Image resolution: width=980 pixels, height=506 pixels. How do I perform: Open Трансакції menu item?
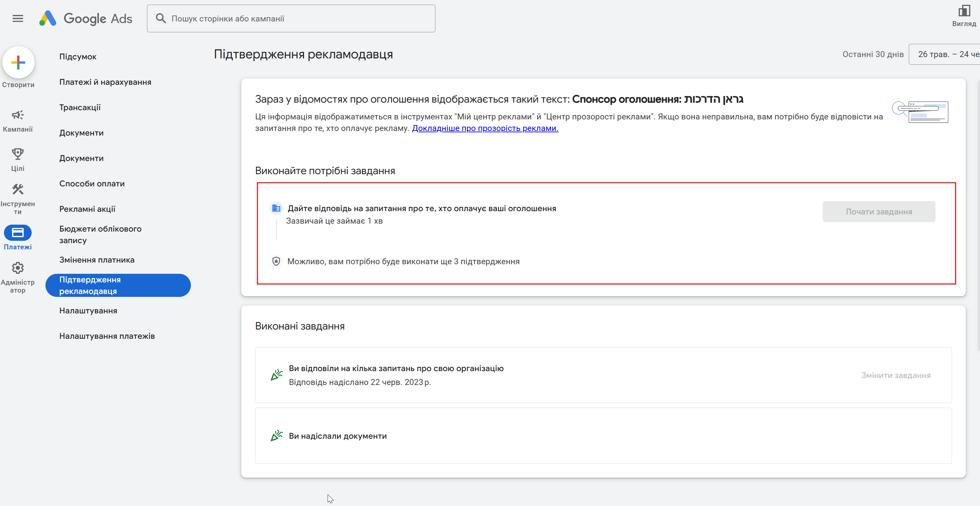(x=79, y=107)
